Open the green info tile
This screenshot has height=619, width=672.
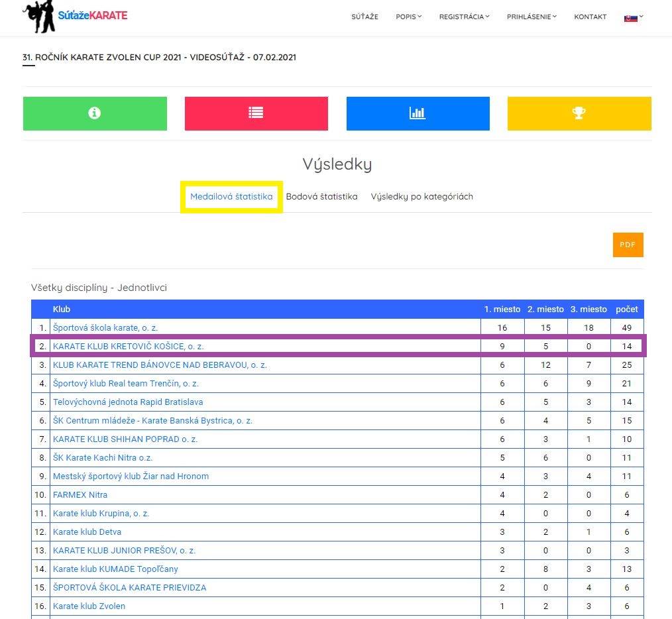click(95, 113)
